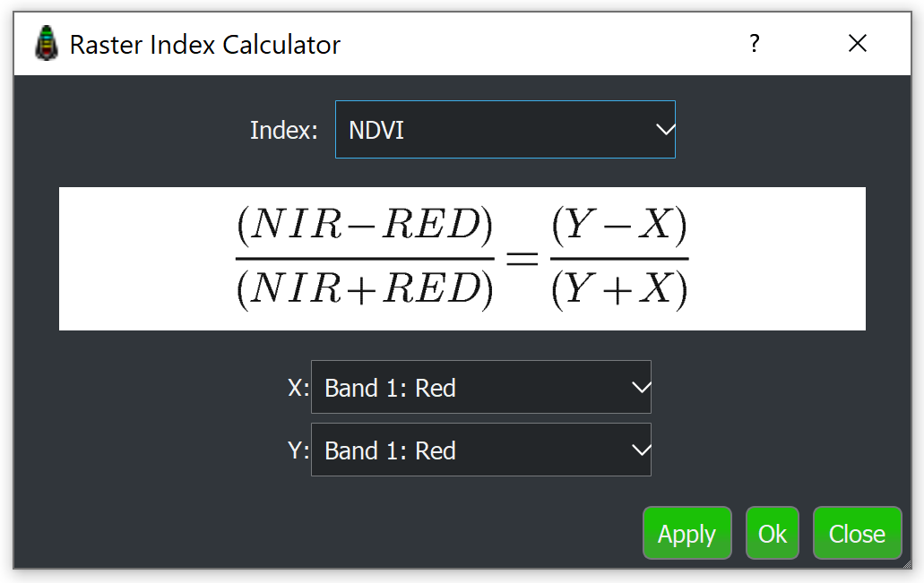The width and height of the screenshot is (924, 583).
Task: Close the dialog with the X button
Action: click(x=857, y=43)
